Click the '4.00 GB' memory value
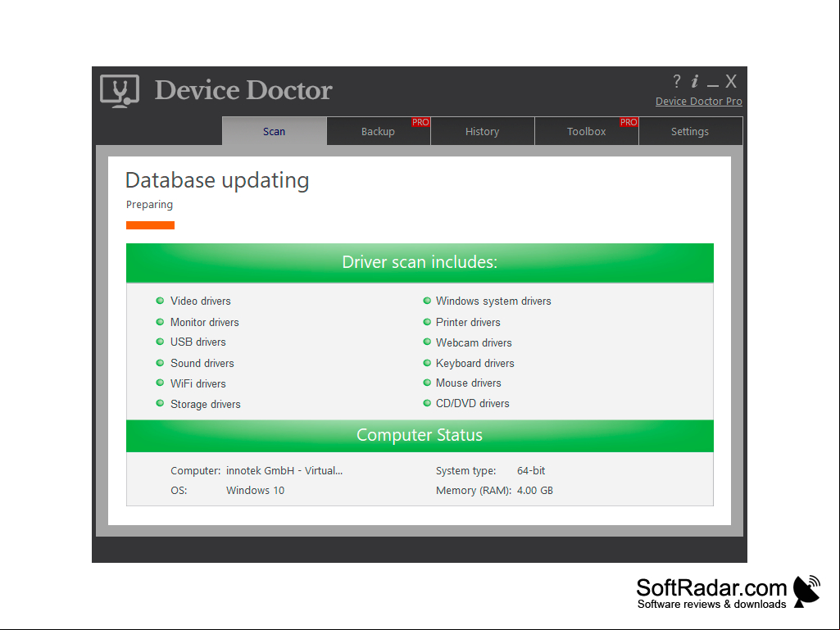Screen dimensions: 840x630 click(x=534, y=490)
